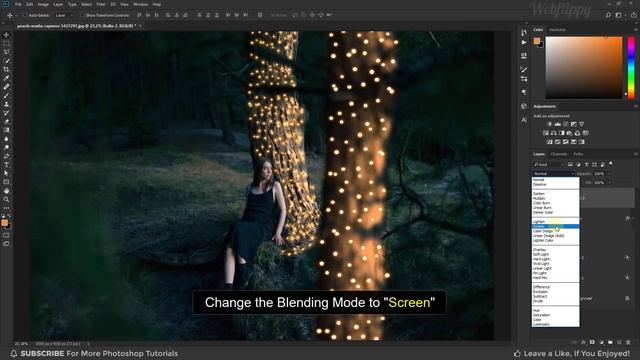Choose Difference blend mode
Viewport: 640px width, 360px height.
point(556,287)
